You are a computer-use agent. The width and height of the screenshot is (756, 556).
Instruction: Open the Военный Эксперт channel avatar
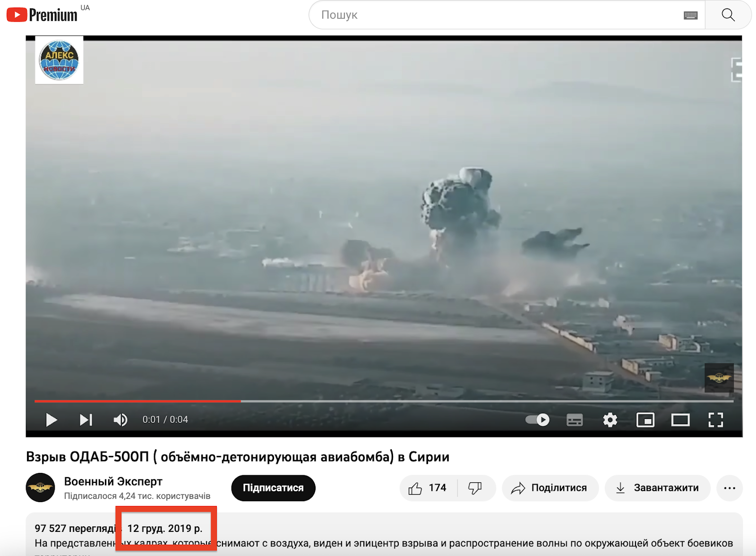[40, 488]
